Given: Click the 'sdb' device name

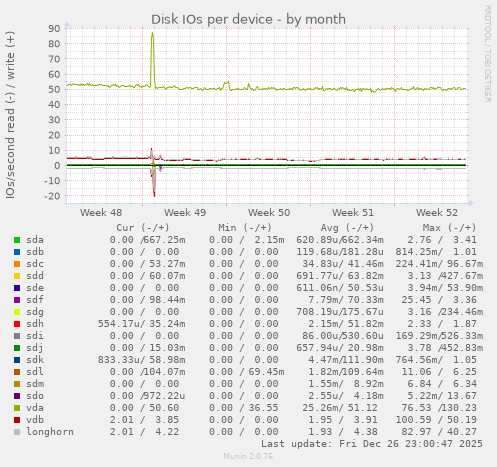Looking at the screenshot, I should 35,252.
